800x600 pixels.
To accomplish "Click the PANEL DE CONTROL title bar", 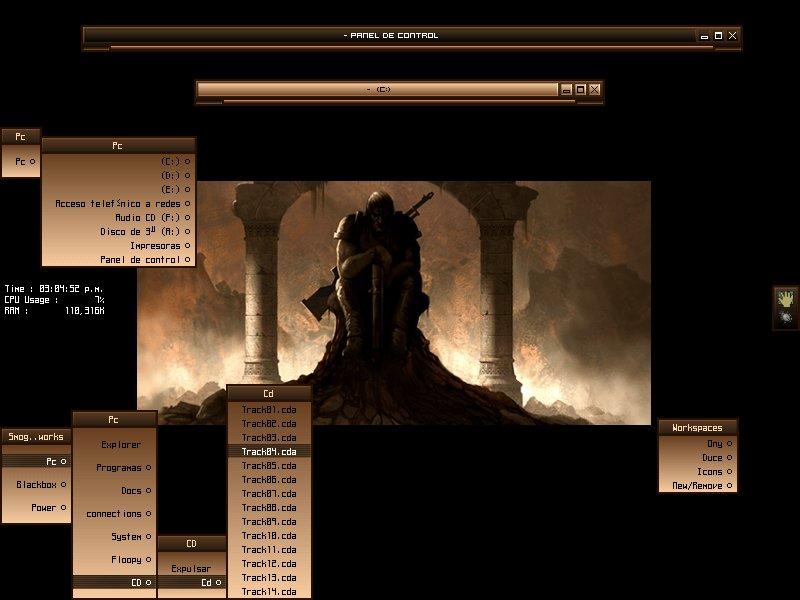I will coord(391,36).
